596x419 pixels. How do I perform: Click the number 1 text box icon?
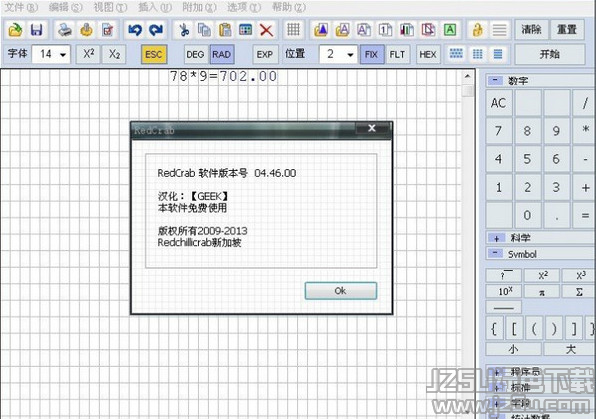click(x=385, y=30)
